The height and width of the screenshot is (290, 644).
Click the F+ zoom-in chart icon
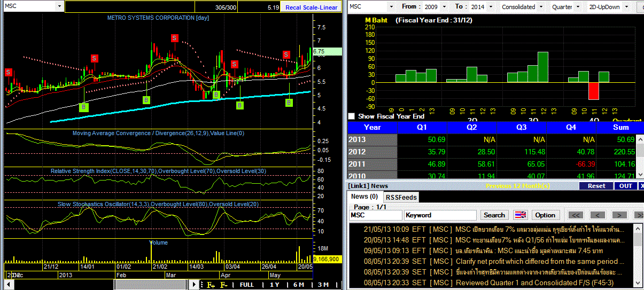(211, 285)
